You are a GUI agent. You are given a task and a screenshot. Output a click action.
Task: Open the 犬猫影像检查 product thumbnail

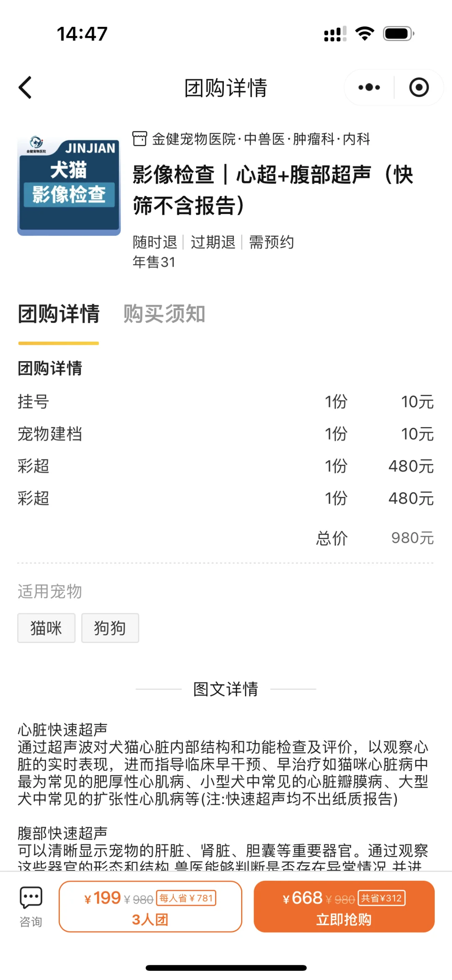pos(69,185)
